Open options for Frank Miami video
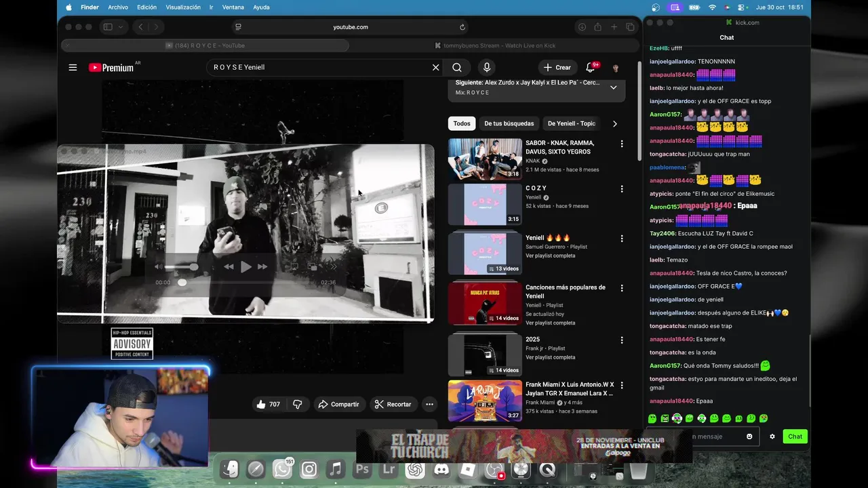 (622, 385)
